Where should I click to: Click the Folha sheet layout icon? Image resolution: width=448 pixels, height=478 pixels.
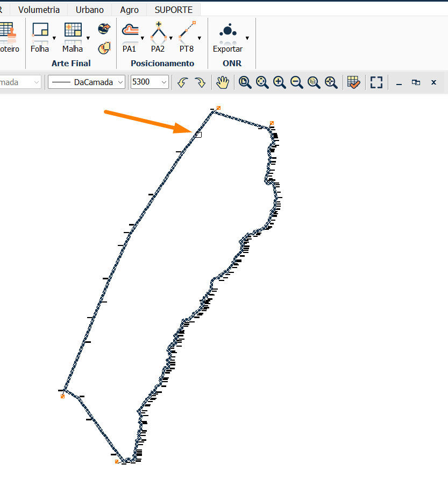coord(40,31)
